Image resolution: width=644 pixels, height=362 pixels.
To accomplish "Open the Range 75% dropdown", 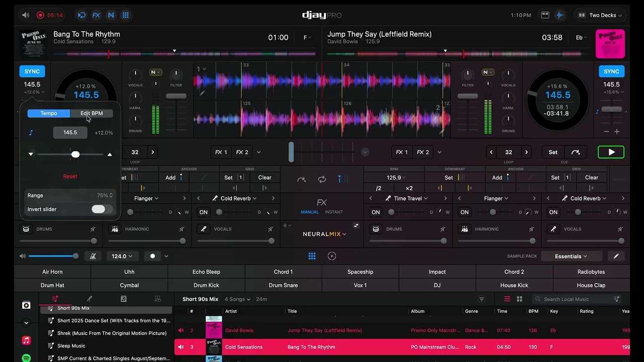I will [x=105, y=196].
